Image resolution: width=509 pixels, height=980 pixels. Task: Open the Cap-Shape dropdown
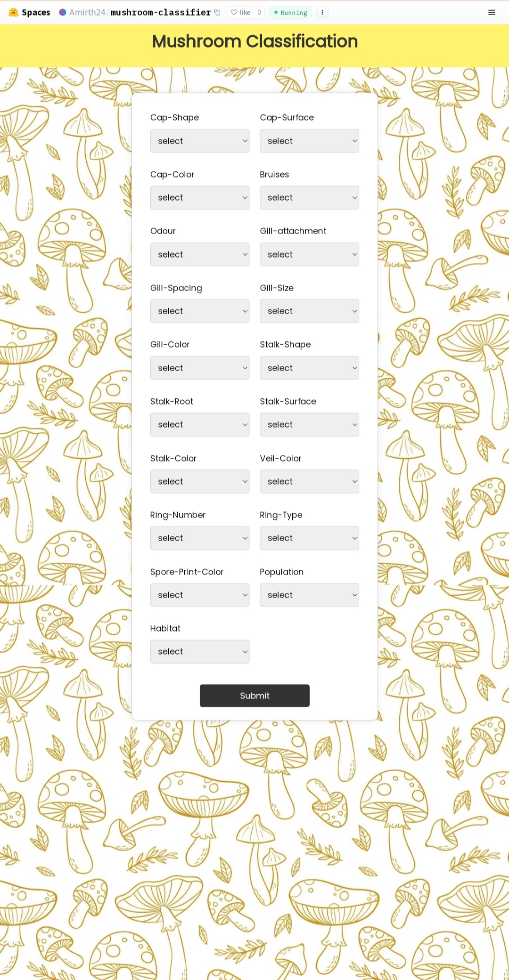(x=199, y=140)
